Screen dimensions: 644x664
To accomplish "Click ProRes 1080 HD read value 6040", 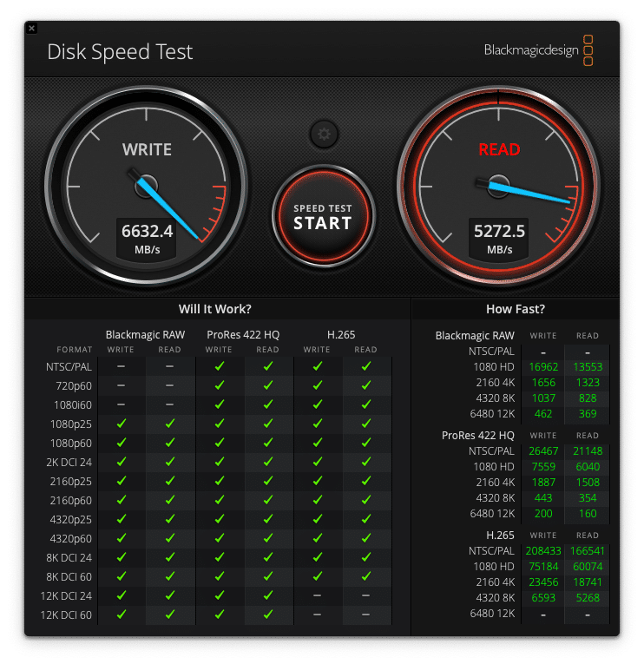I will coord(588,467).
